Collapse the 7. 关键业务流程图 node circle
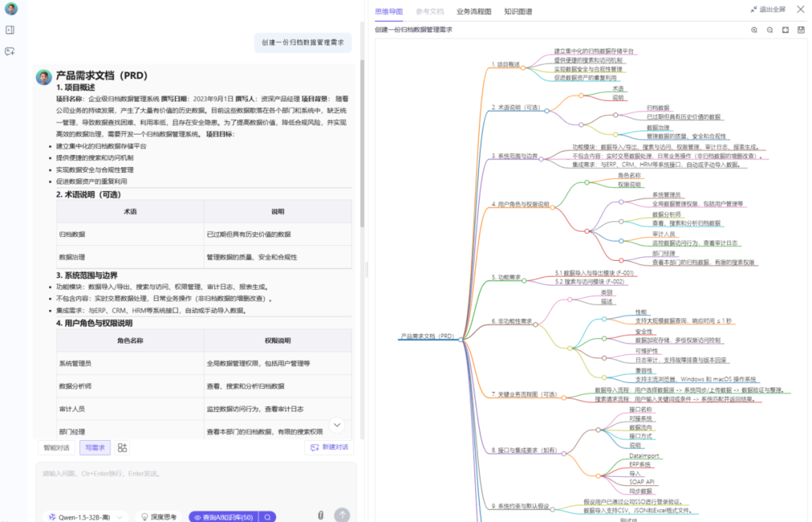The height and width of the screenshot is (522, 812). pos(564,398)
